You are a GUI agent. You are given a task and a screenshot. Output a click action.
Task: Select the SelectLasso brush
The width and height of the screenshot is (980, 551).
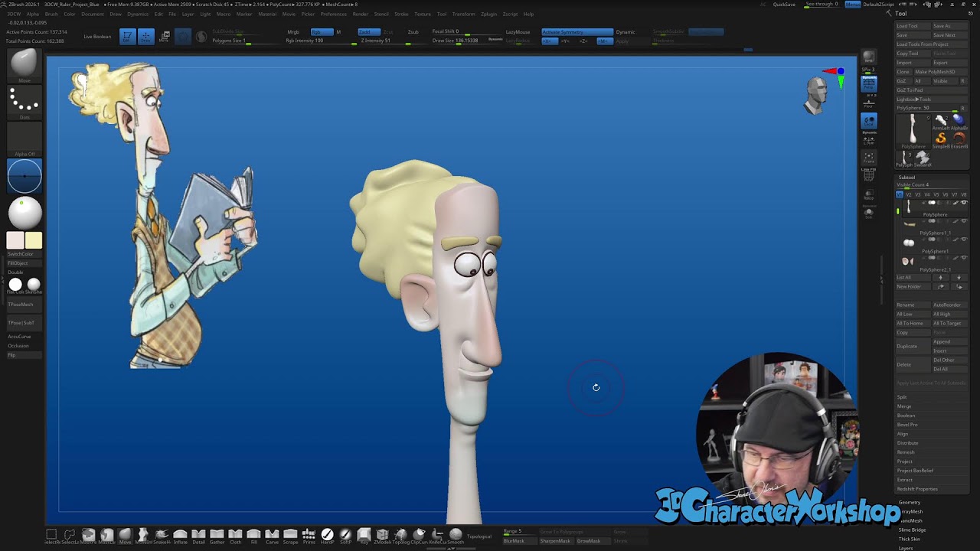(70, 535)
